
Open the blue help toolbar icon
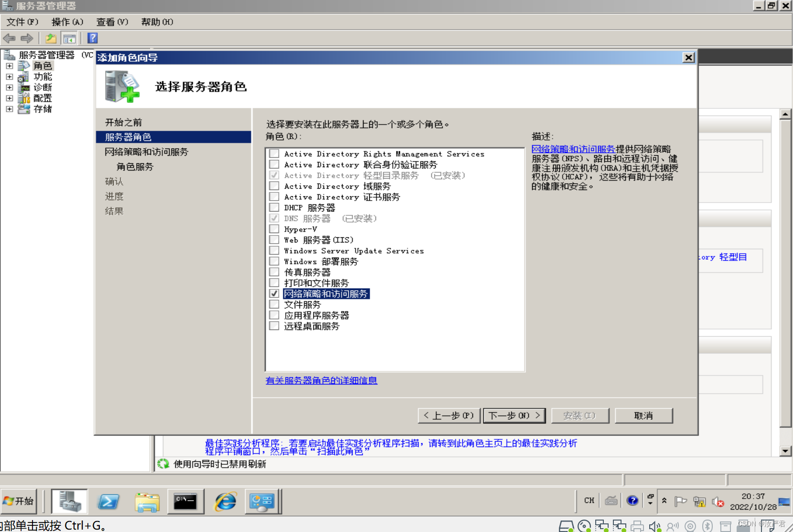pyautogui.click(x=93, y=38)
